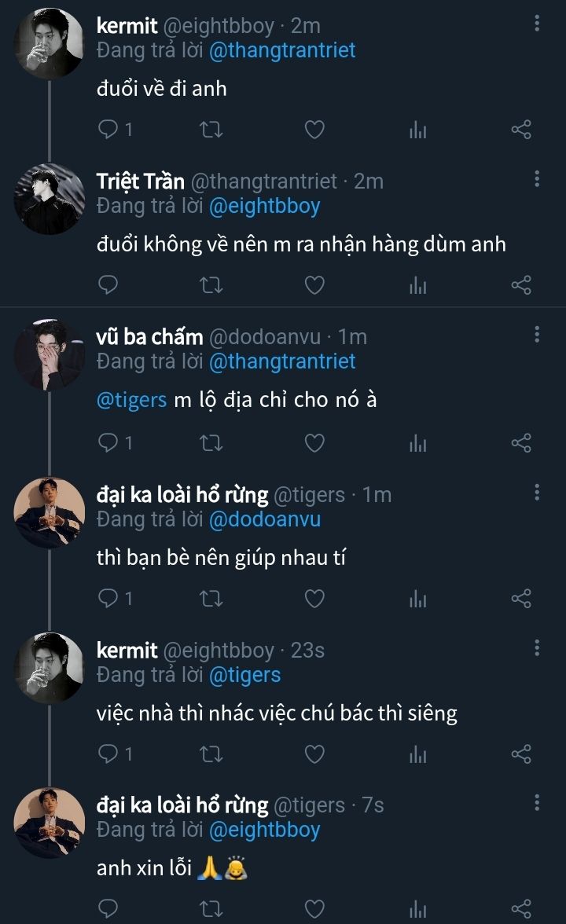Open vũ ba chấm's profile avatar
566x924 pixels.
49,354
